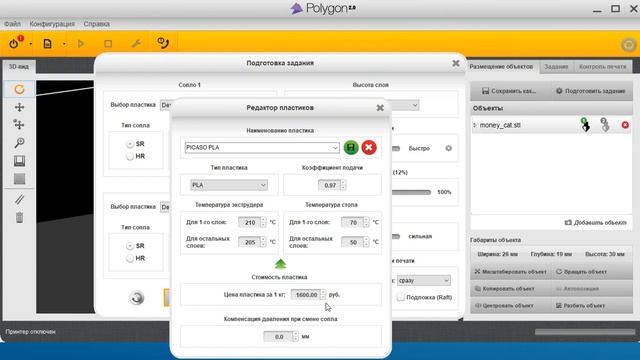Open dropdown arrow next to file icon
This screenshot has width=640, height=360.
64,44
